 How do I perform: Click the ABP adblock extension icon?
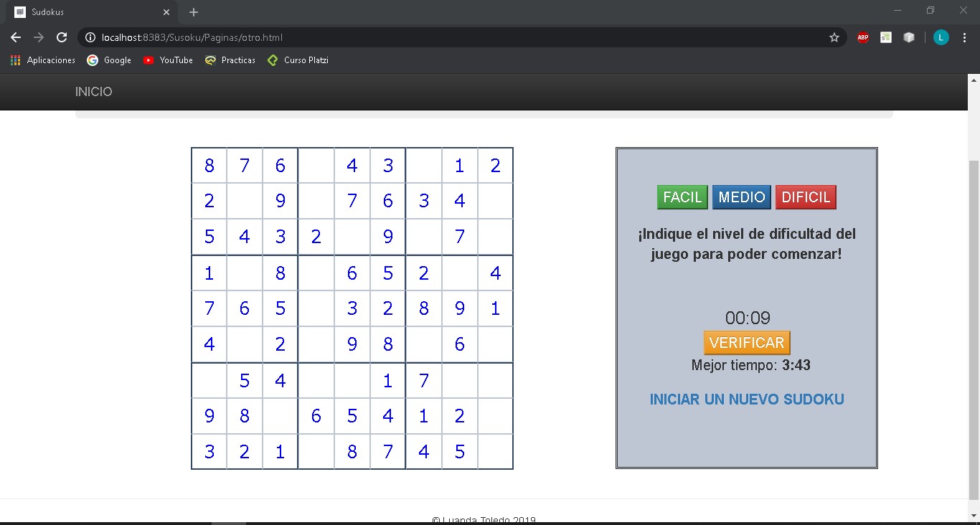(x=862, y=37)
